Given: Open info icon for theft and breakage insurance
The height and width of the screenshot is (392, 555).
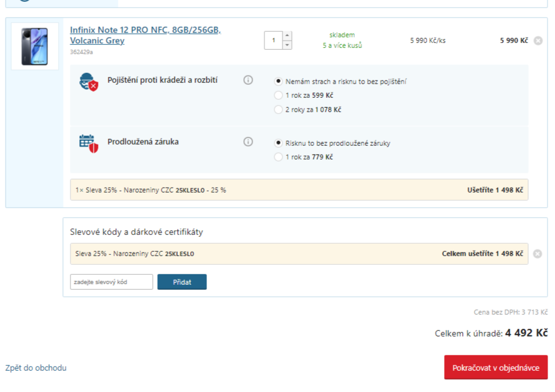Looking at the screenshot, I should pyautogui.click(x=248, y=80).
